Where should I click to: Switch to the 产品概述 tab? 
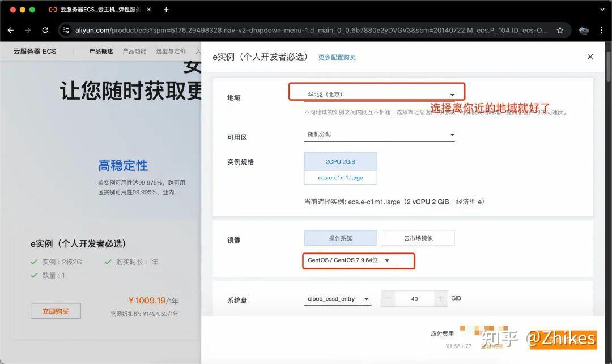tap(101, 51)
